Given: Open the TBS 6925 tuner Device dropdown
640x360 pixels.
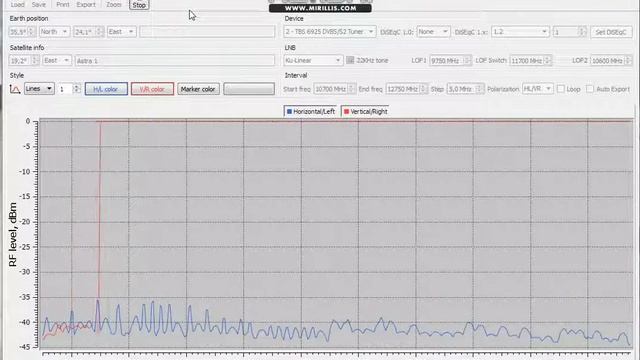Looking at the screenshot, I should [329, 31].
